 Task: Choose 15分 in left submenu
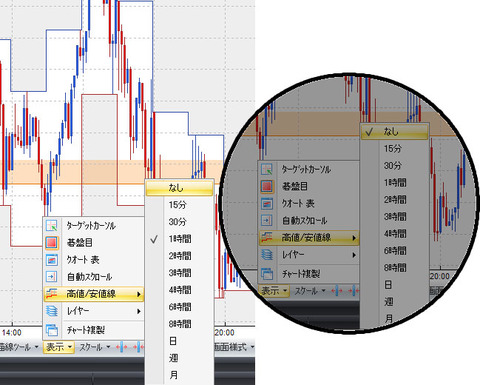[179, 205]
